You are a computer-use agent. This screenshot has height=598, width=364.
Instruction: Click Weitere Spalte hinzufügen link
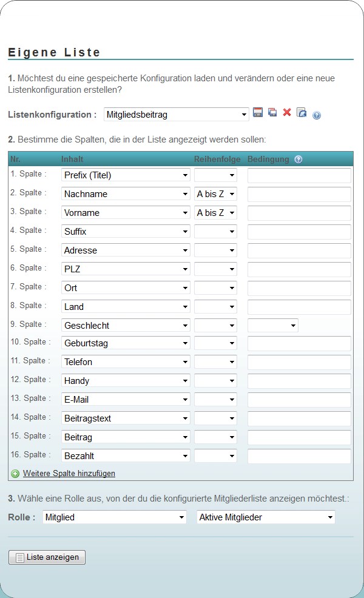point(69,474)
